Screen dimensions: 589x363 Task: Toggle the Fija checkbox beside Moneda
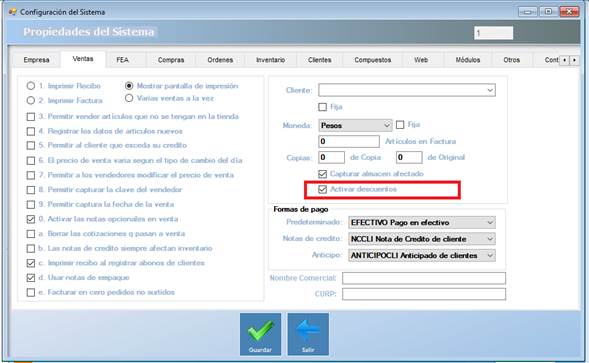coord(400,125)
